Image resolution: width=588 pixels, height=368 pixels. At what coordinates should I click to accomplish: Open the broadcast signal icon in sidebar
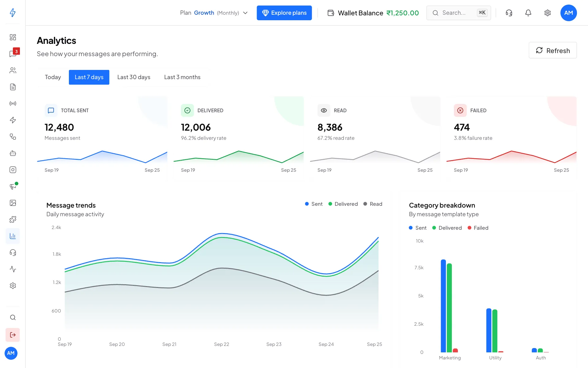pyautogui.click(x=13, y=103)
